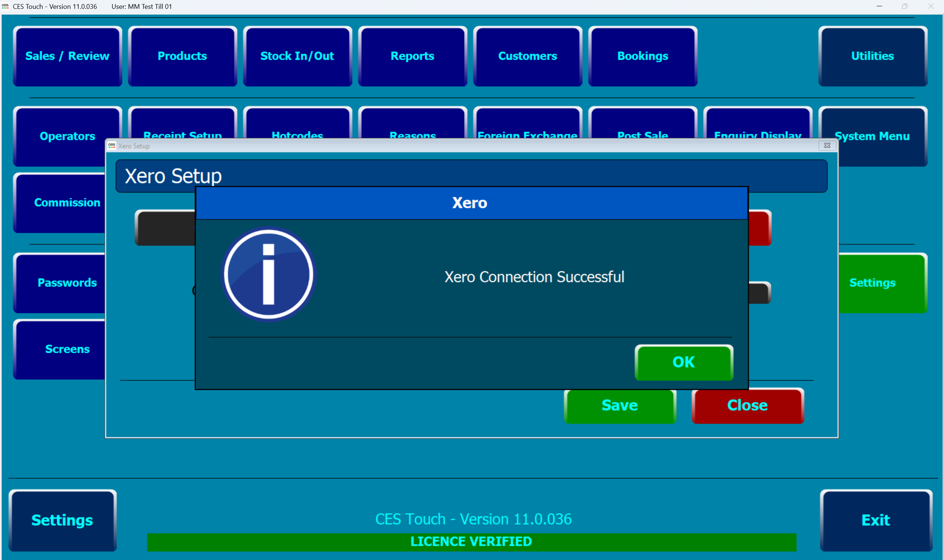Open the Passwords settings
This screenshot has height=560, width=944.
click(x=67, y=283)
